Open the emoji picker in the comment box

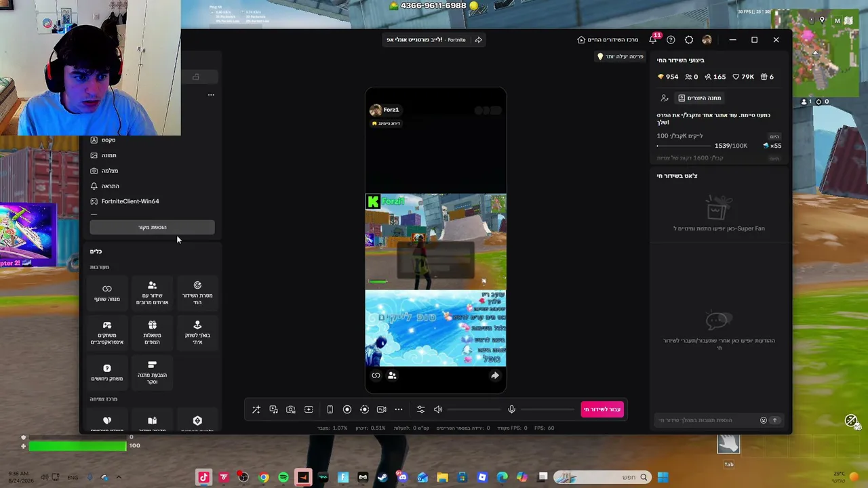764,420
